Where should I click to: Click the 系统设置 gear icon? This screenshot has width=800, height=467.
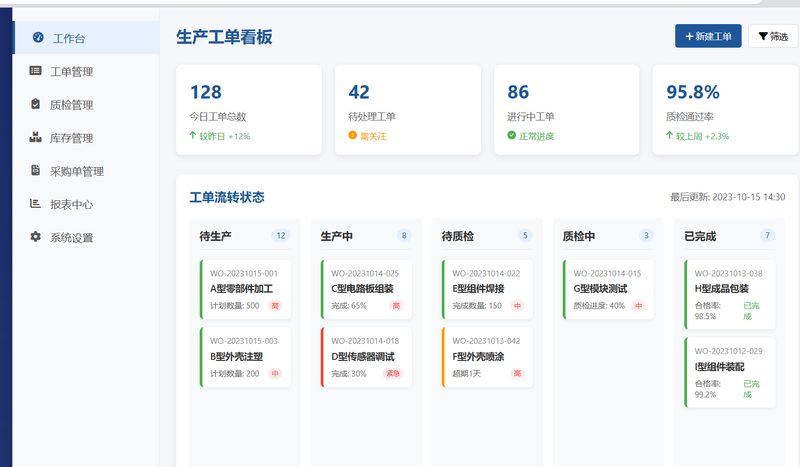(36, 237)
